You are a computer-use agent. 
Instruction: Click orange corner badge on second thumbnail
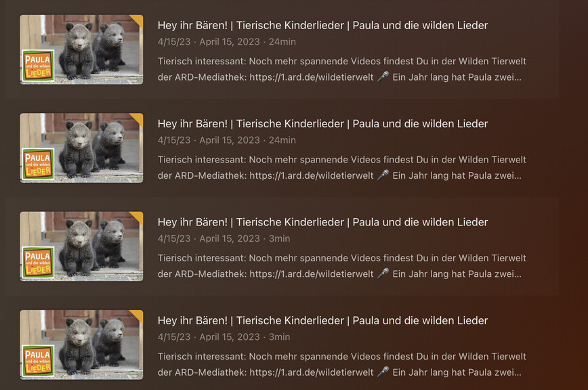[138, 118]
